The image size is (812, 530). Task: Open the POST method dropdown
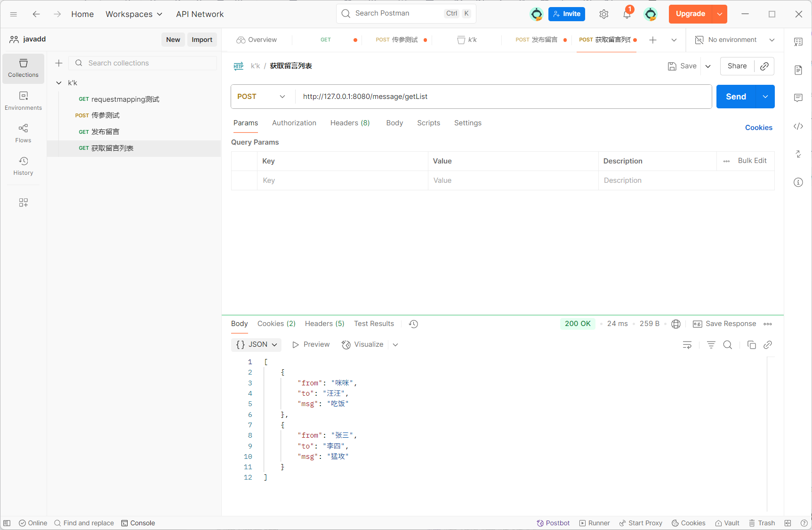click(x=261, y=97)
